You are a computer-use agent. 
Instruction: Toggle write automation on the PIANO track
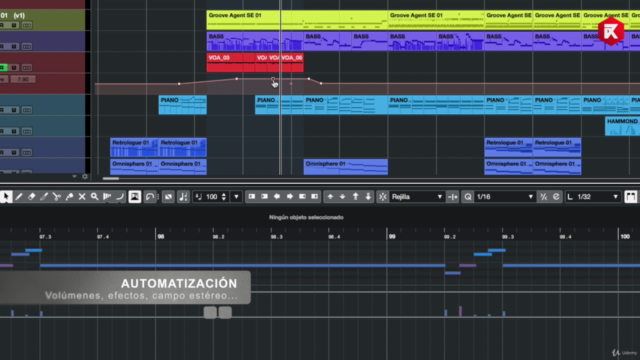tap(14, 110)
